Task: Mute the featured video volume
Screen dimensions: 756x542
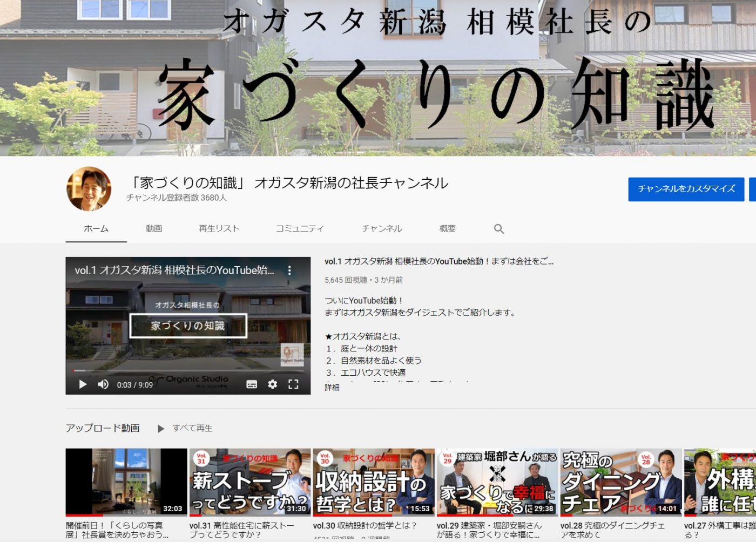Action: (103, 384)
